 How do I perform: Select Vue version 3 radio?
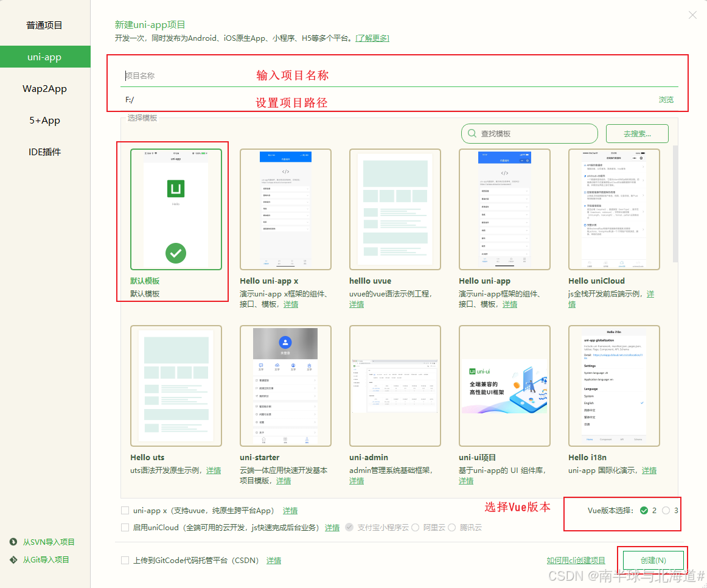pyautogui.click(x=666, y=511)
